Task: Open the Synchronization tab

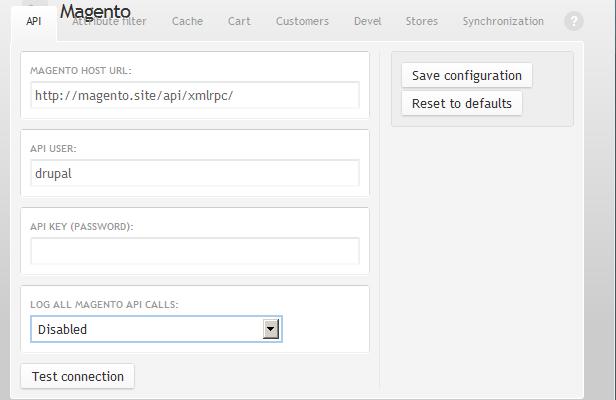Action: point(503,21)
